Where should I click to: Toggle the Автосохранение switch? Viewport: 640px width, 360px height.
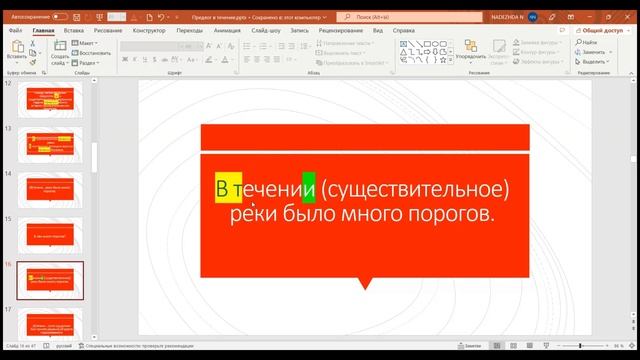[60, 17]
